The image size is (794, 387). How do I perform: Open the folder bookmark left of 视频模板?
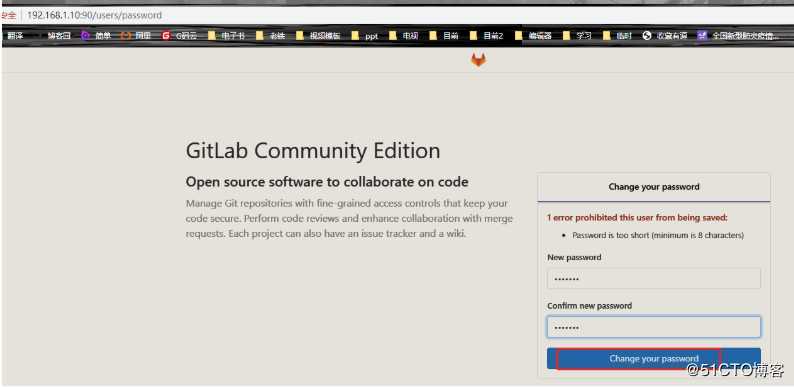click(x=270, y=36)
